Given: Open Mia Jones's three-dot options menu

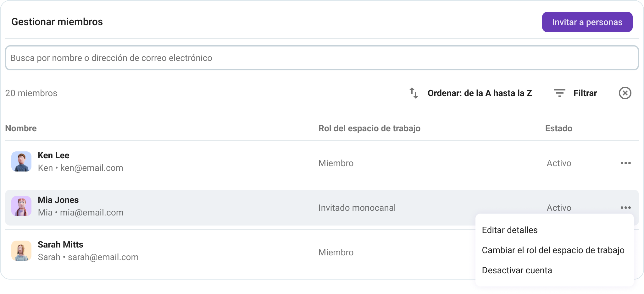Looking at the screenshot, I should tap(625, 208).
